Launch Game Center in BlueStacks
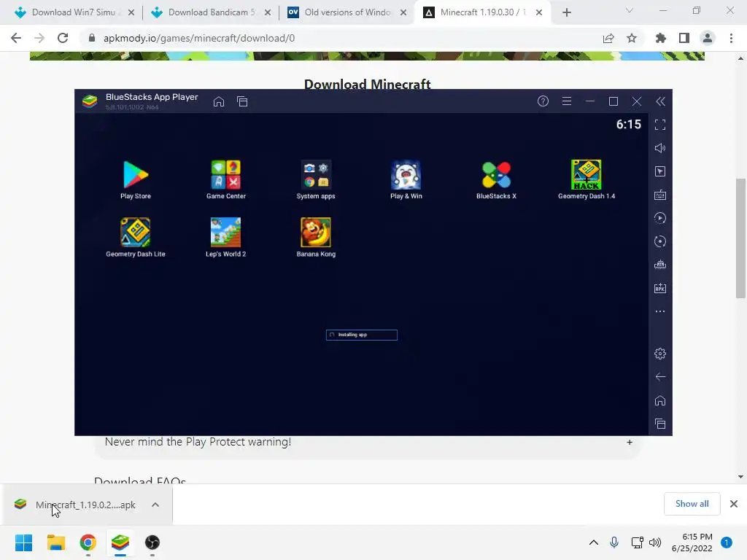The image size is (747, 560). click(226, 179)
